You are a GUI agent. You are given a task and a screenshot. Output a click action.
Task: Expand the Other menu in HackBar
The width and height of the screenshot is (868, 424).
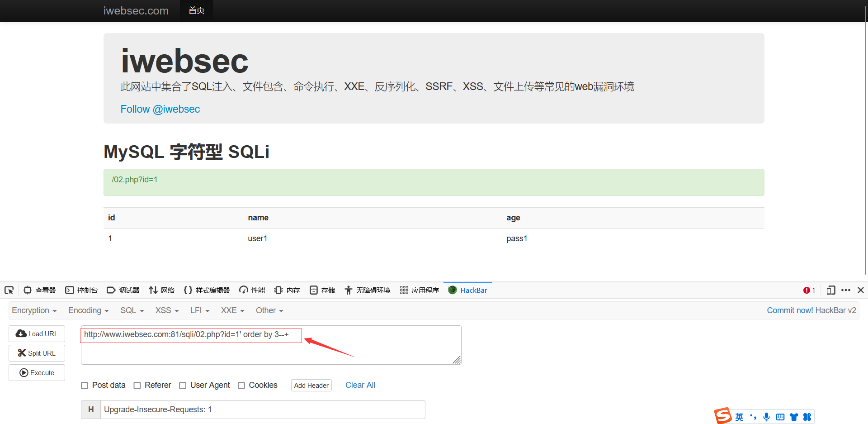(x=269, y=310)
